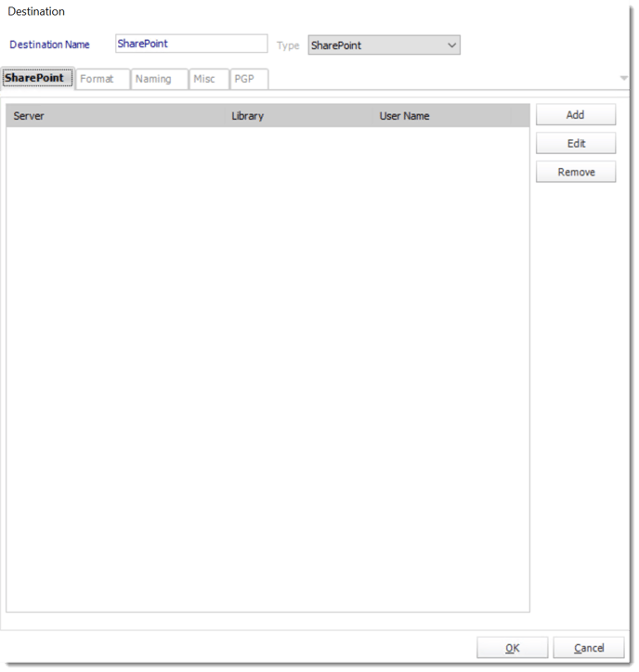Go to the Misc tab
639x672 pixels.
click(209, 79)
